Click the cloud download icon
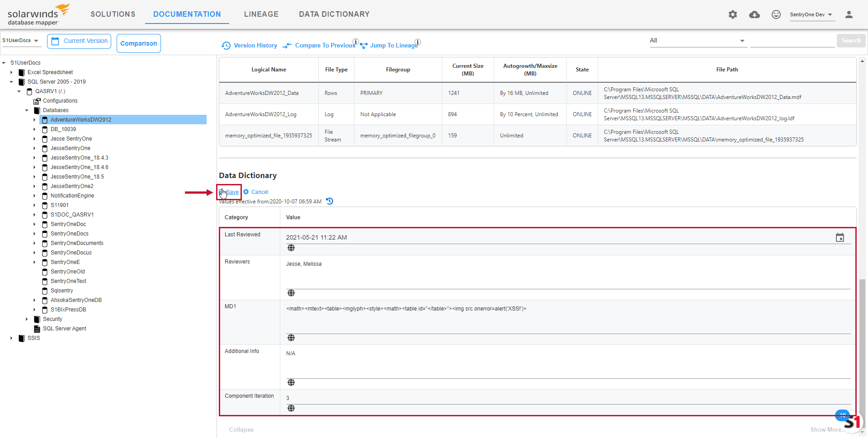 click(x=755, y=14)
